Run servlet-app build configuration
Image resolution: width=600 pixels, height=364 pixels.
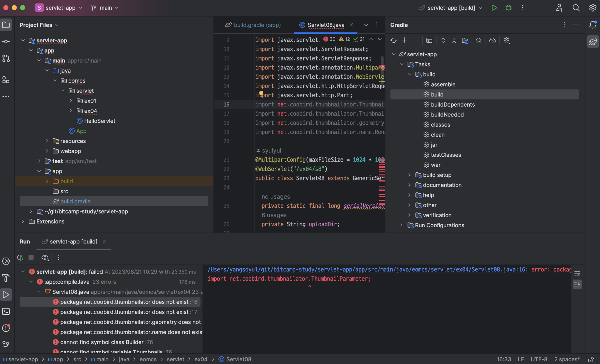[x=494, y=8]
